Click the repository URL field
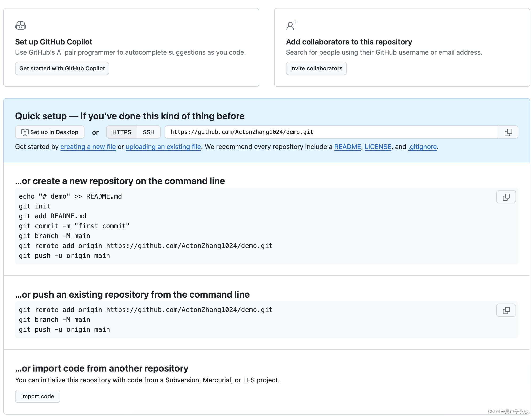Image resolution: width=532 pixels, height=416 pixels. (332, 132)
